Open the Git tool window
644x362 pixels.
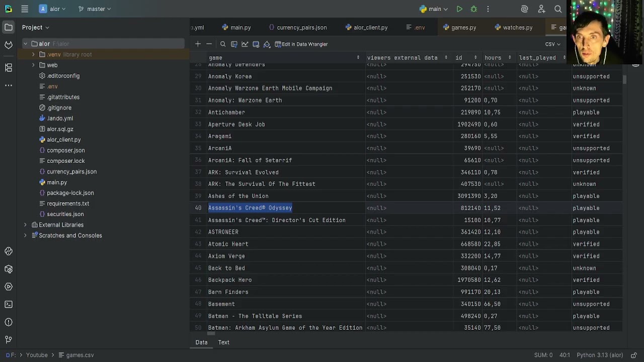point(9,340)
